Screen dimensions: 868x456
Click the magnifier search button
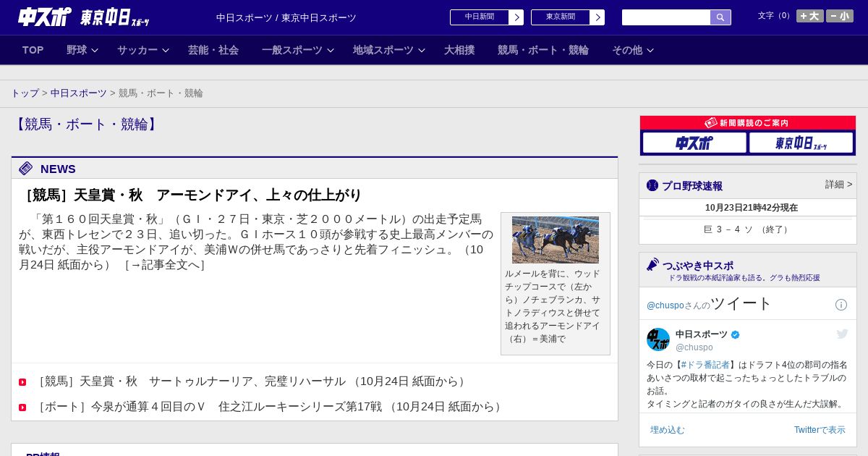tap(720, 17)
